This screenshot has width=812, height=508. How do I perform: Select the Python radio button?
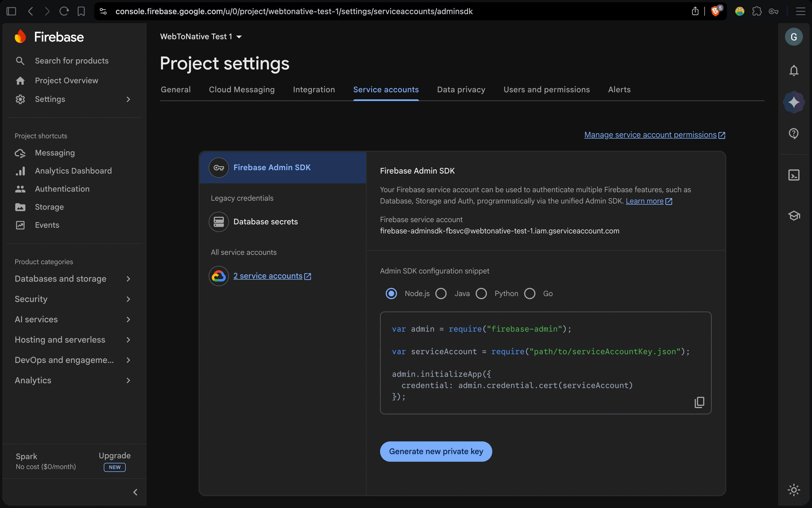click(x=481, y=294)
